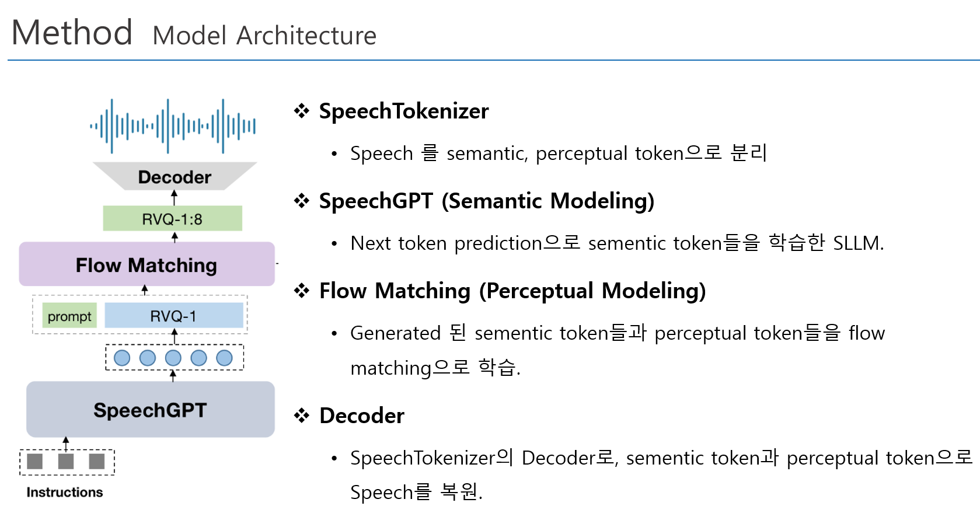The width and height of the screenshot is (980, 520).
Task: Click the Model Architecture subtitle
Action: tap(264, 36)
